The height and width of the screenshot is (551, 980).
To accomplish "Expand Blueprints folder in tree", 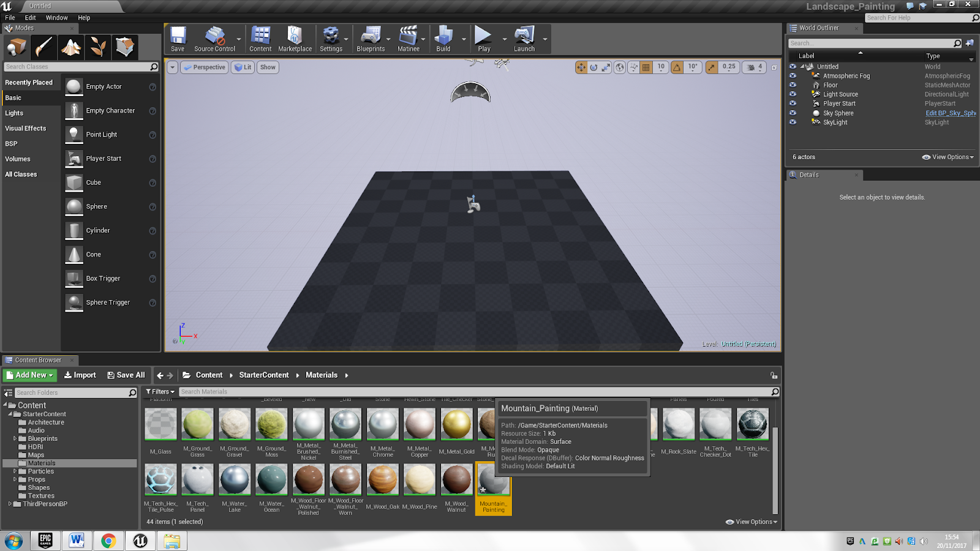I will pos(15,438).
